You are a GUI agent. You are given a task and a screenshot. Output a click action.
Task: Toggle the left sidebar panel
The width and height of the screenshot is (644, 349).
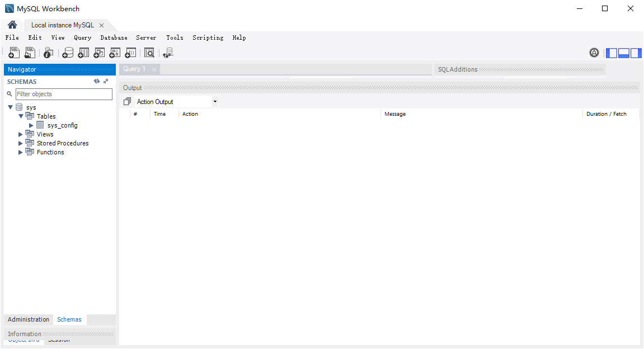[x=611, y=53]
